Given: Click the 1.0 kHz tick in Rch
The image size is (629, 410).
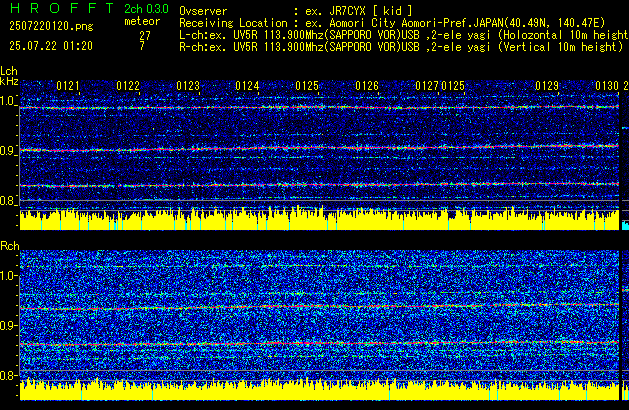Looking at the screenshot, I should click(x=8, y=276).
